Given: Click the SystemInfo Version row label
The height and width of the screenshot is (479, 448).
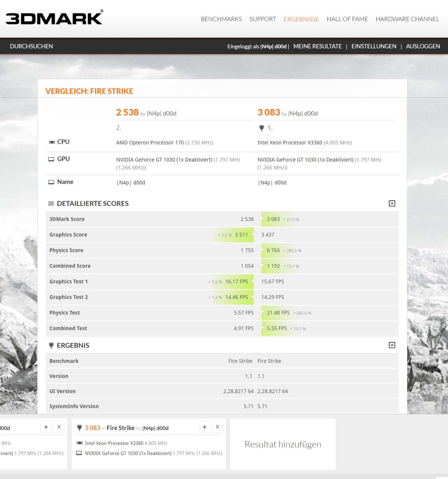Looking at the screenshot, I should click(x=74, y=406).
